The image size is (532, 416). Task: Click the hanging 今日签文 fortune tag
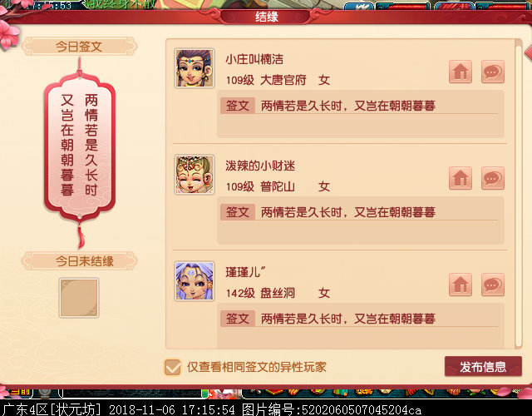point(80,148)
